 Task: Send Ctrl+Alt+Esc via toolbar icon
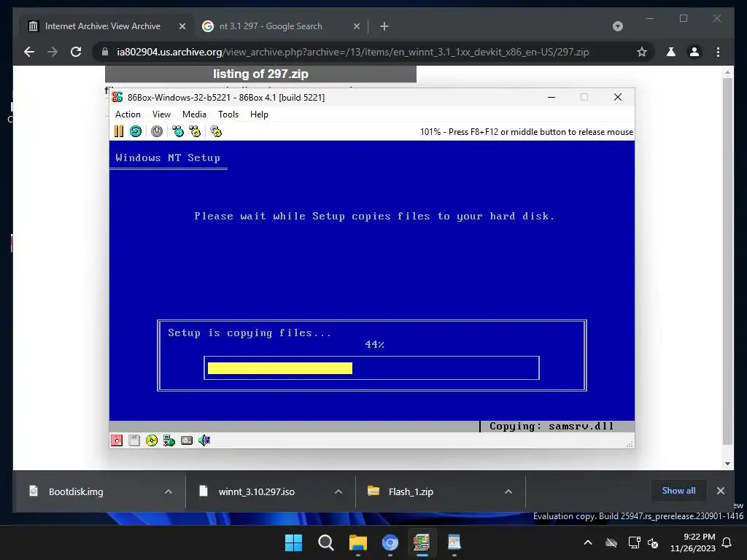click(x=195, y=131)
